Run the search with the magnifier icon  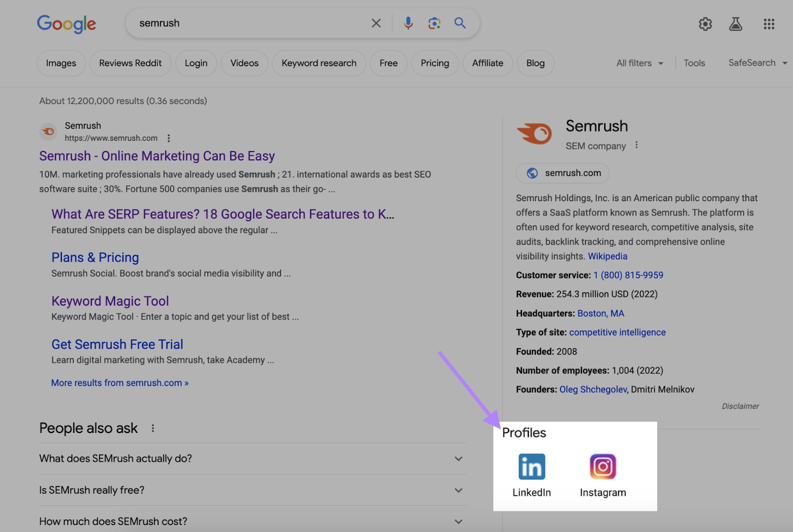pyautogui.click(x=459, y=23)
